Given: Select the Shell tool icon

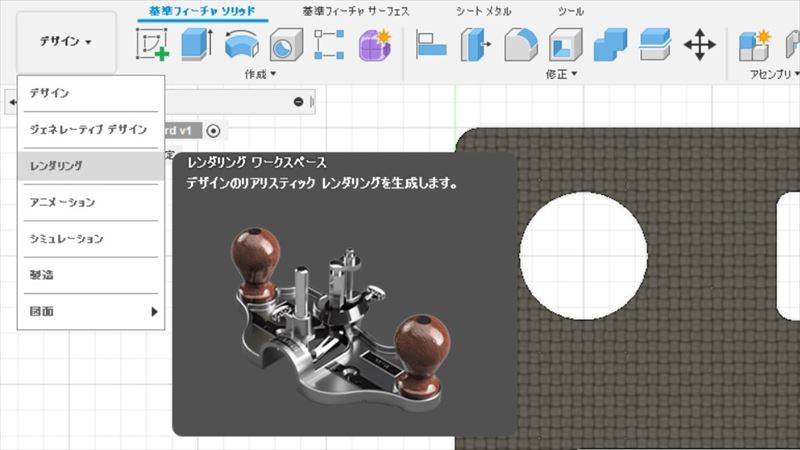Looking at the screenshot, I should pyautogui.click(x=565, y=45).
